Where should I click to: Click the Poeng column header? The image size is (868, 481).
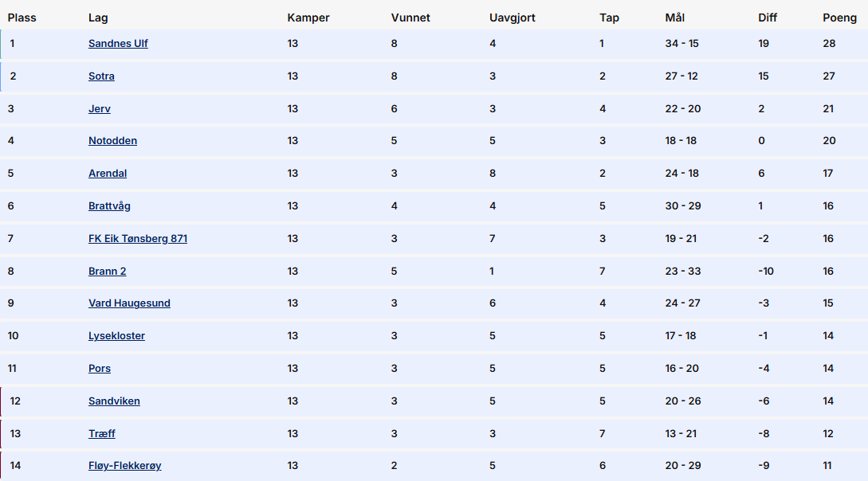[x=840, y=18]
